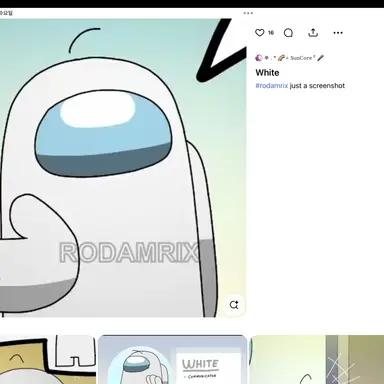The image size is (384, 384).
Task: Open comments via speech bubble icon
Action: point(288,33)
